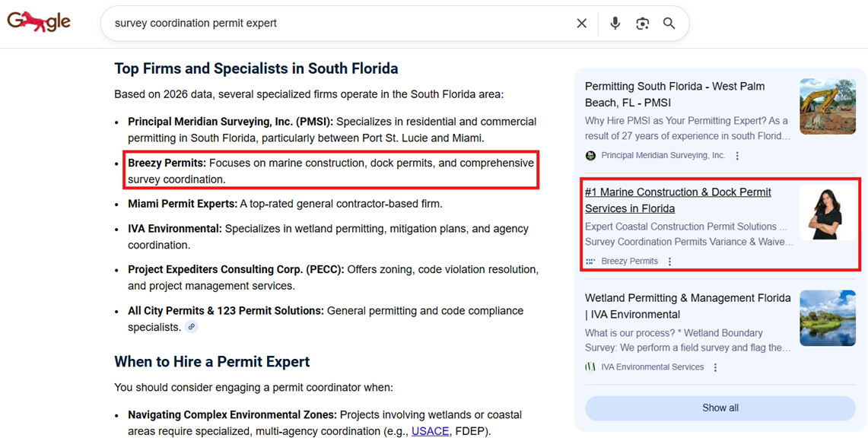This screenshot has height=441, width=868.
Task: Start voice search with the microphone icon
Action: [x=615, y=24]
